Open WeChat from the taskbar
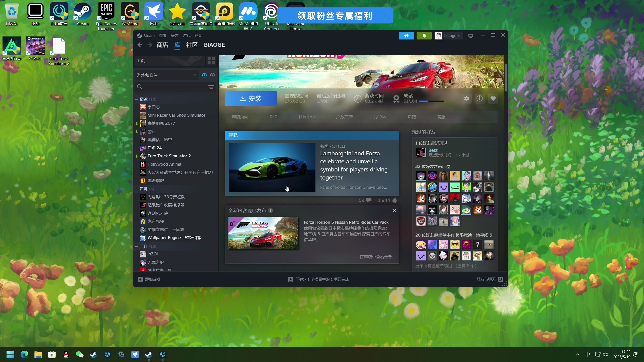Image resolution: width=644 pixels, height=362 pixels. [x=79, y=354]
